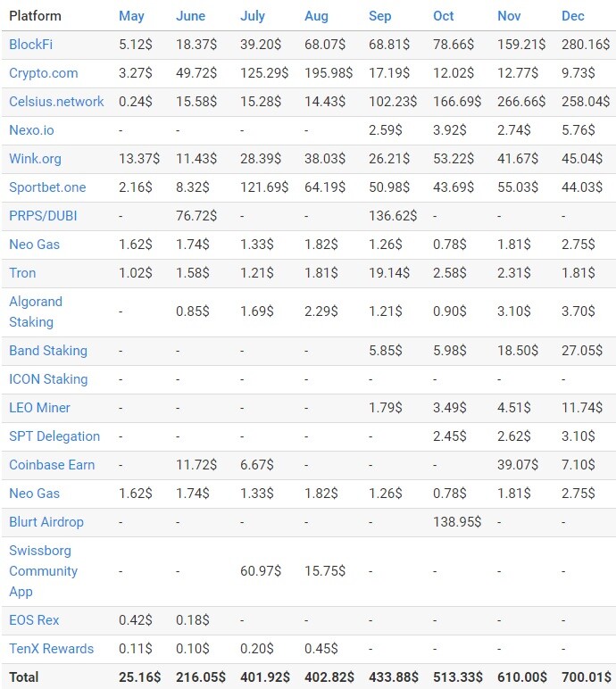Click the ICON Staking link
616x689 pixels.
48,379
